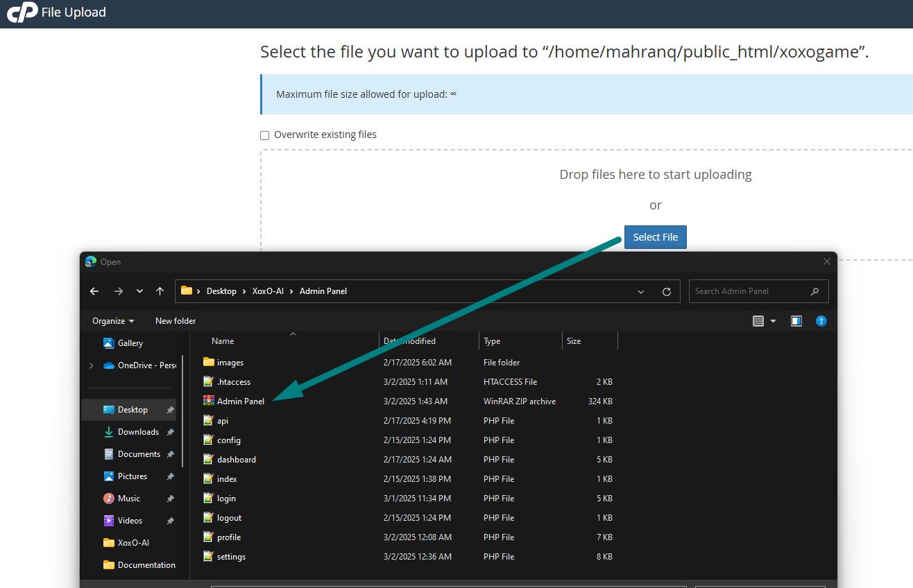Click the Back arrow in file dialog

(x=94, y=291)
